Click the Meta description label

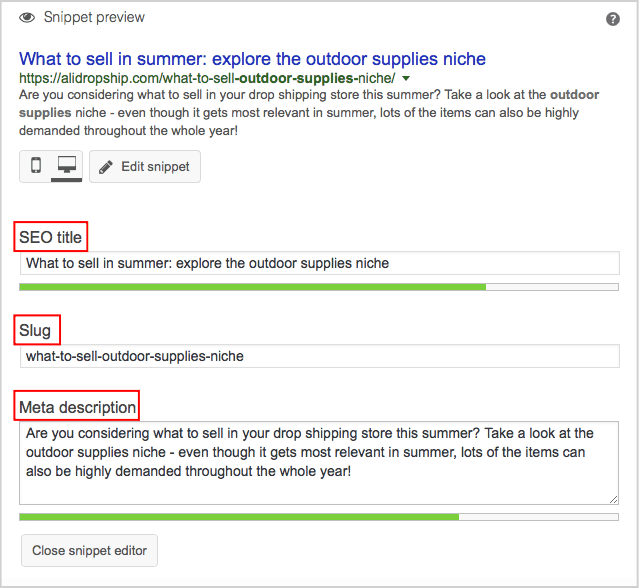click(x=77, y=407)
